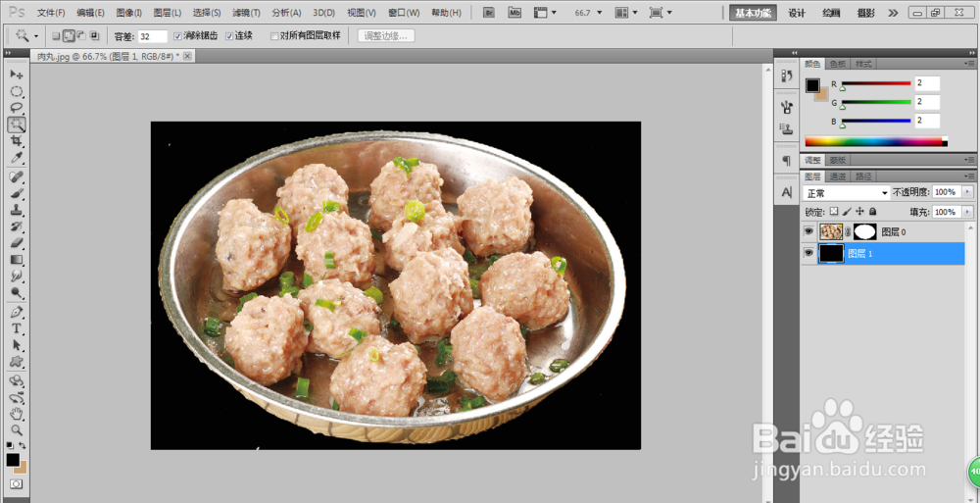Screen dimensions: 980x503
Task: Open the Character panel icon
Action: point(787,191)
